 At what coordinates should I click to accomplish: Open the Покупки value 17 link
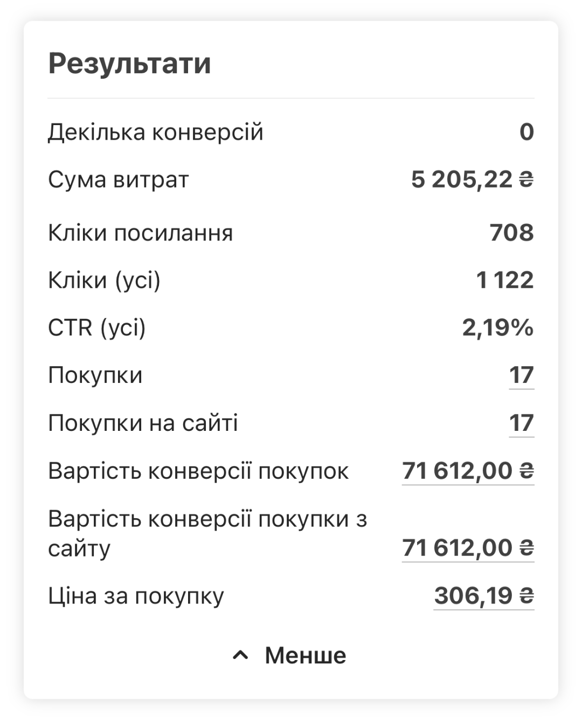click(522, 375)
